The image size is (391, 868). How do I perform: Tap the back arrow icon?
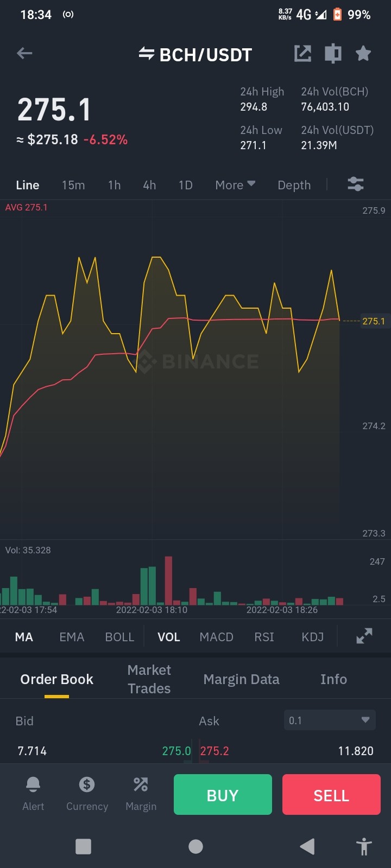(x=24, y=53)
